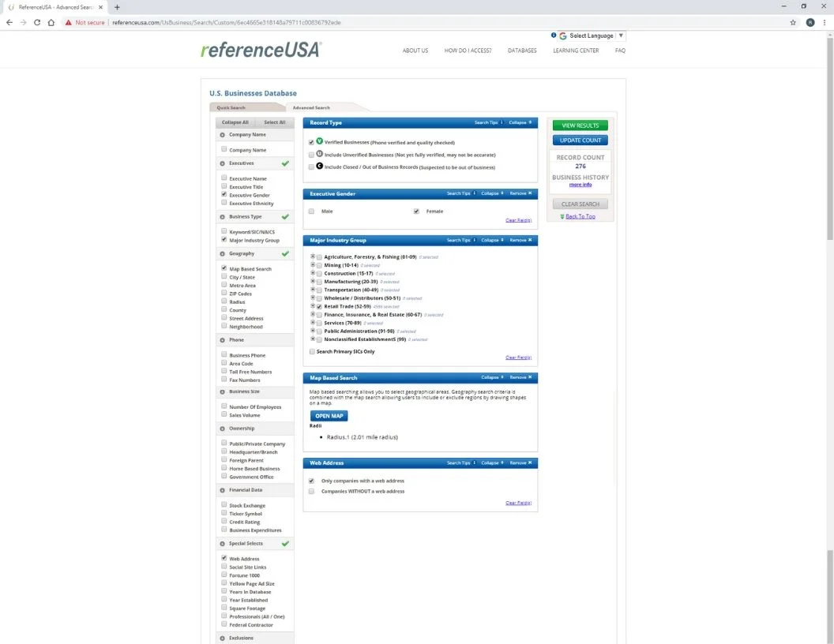Image resolution: width=834 pixels, height=644 pixels.
Task: Expand Agriculture, Forestry, & Fishing tree node
Action: pyautogui.click(x=313, y=256)
